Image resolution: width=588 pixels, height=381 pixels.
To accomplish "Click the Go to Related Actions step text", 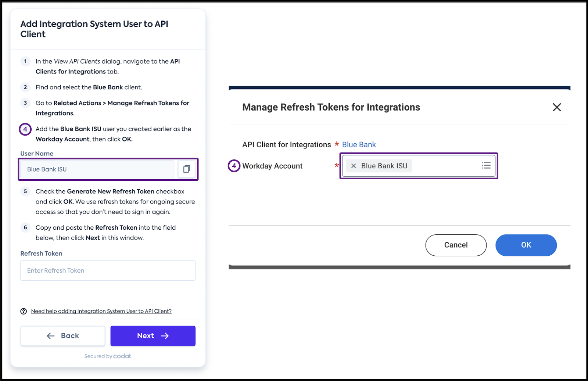I will pyautogui.click(x=112, y=108).
